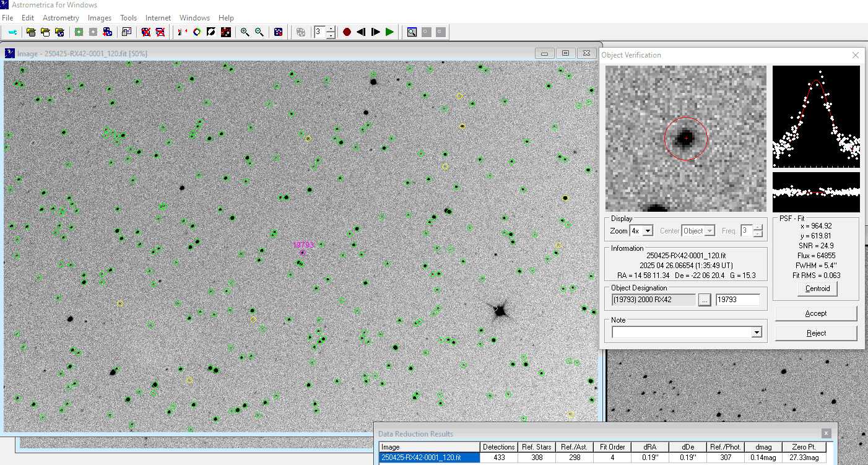Click the Fit Order column header
This screenshot has width=868, height=465.
[612, 447]
